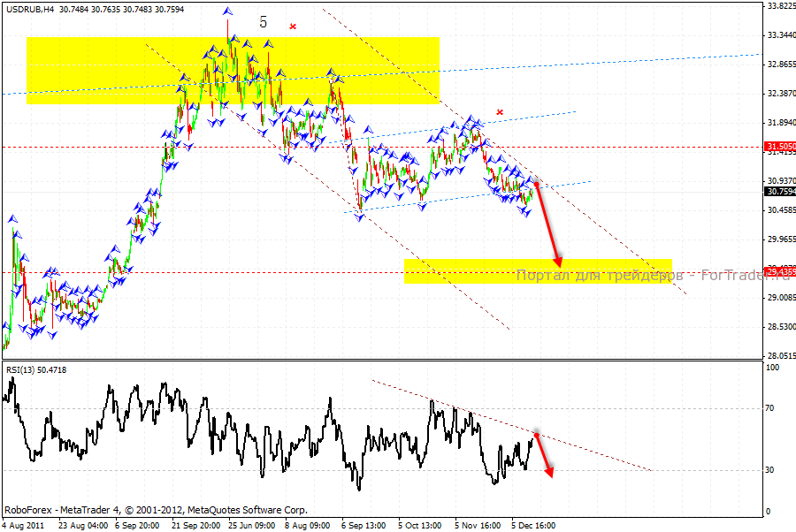
Task: Select the red down arrow in the RSI panel
Action: [x=544, y=457]
